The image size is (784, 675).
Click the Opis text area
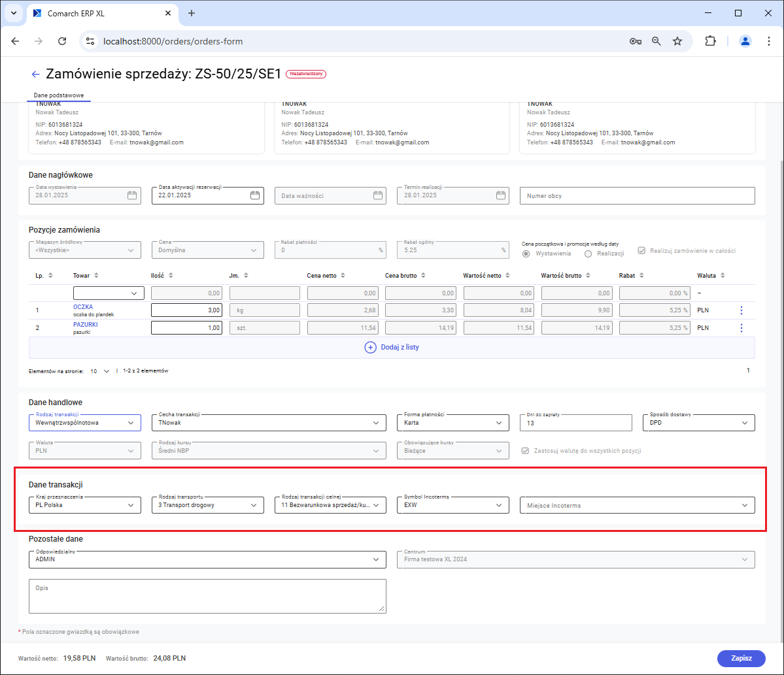pos(207,596)
